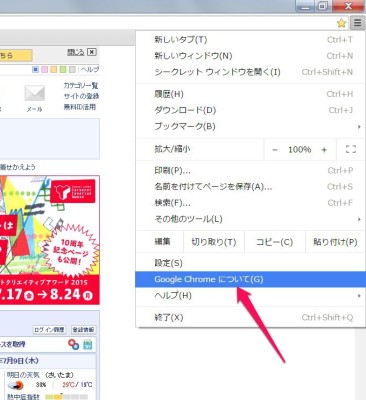
Task: Select the blue theme color swatch
Action: pos(35,70)
